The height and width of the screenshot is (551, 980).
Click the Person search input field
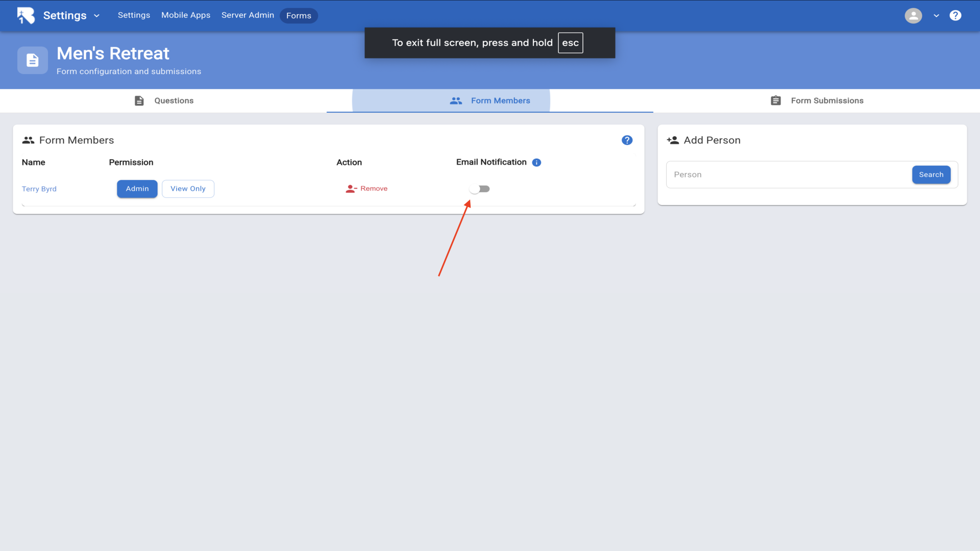[789, 174]
